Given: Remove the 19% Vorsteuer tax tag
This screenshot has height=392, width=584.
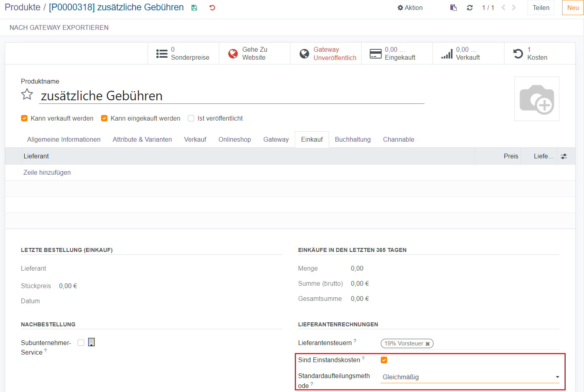Looking at the screenshot, I should [428, 344].
